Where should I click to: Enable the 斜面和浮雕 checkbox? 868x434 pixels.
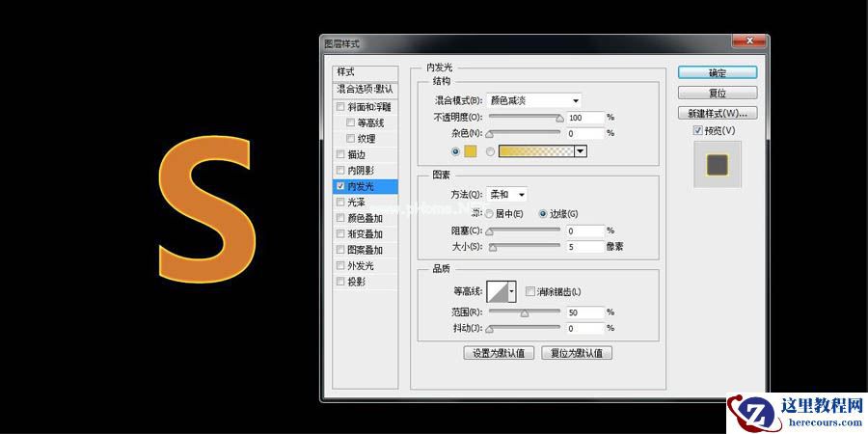pos(340,107)
